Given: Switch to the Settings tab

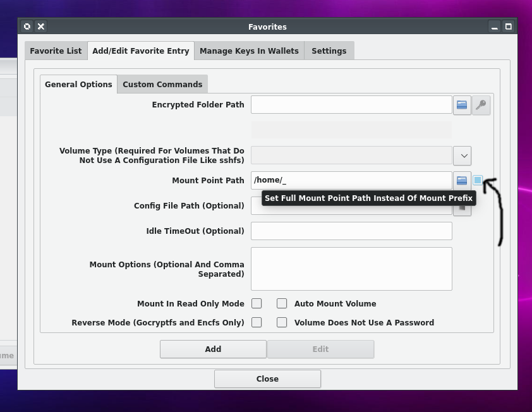Looking at the screenshot, I should pos(329,51).
